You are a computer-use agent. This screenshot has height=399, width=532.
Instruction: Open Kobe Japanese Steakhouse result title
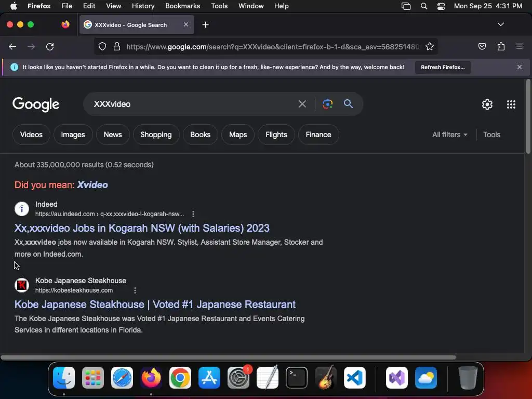[155, 304]
